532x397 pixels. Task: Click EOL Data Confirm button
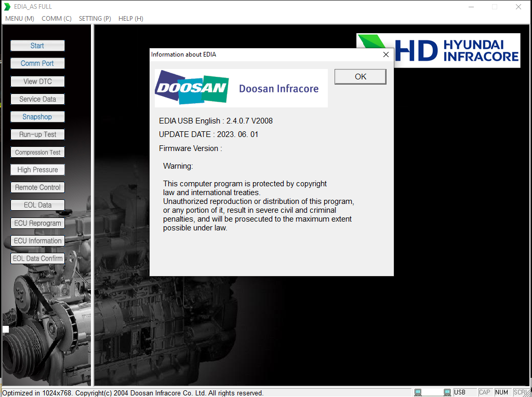37,258
